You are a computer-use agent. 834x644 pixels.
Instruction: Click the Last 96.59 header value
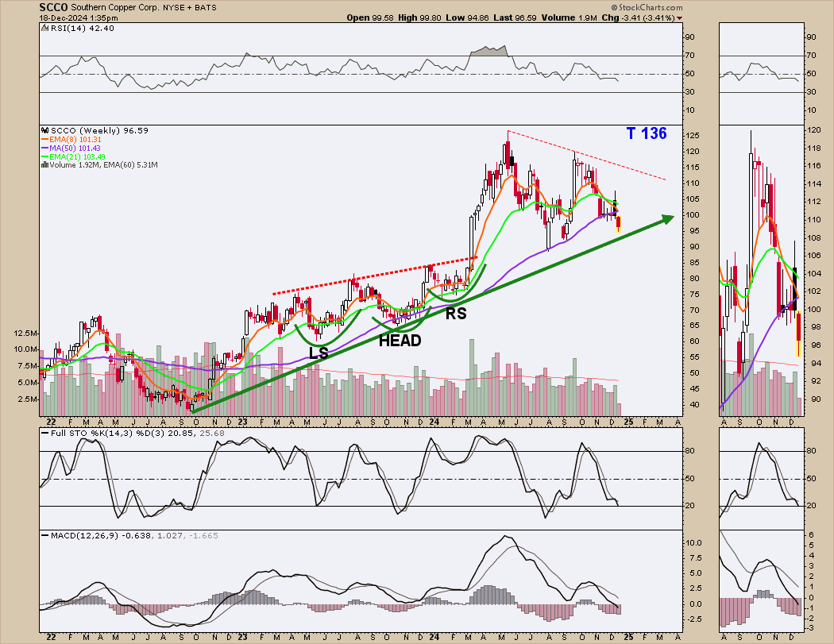click(x=515, y=17)
